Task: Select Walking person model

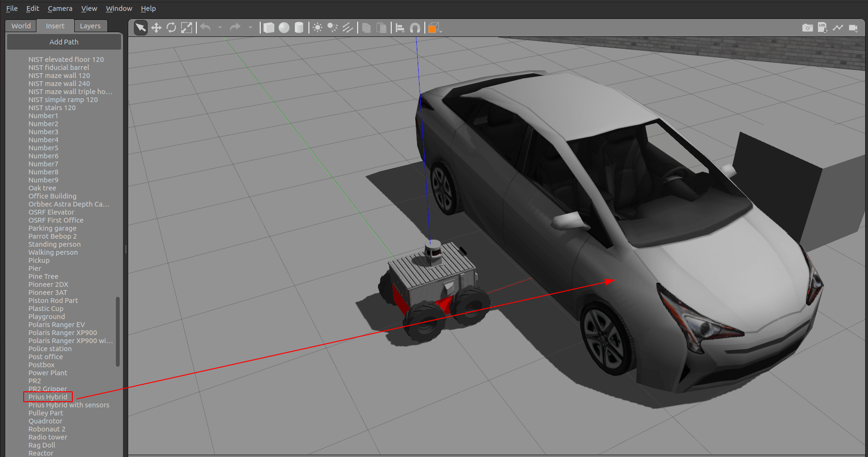Action: (53, 252)
